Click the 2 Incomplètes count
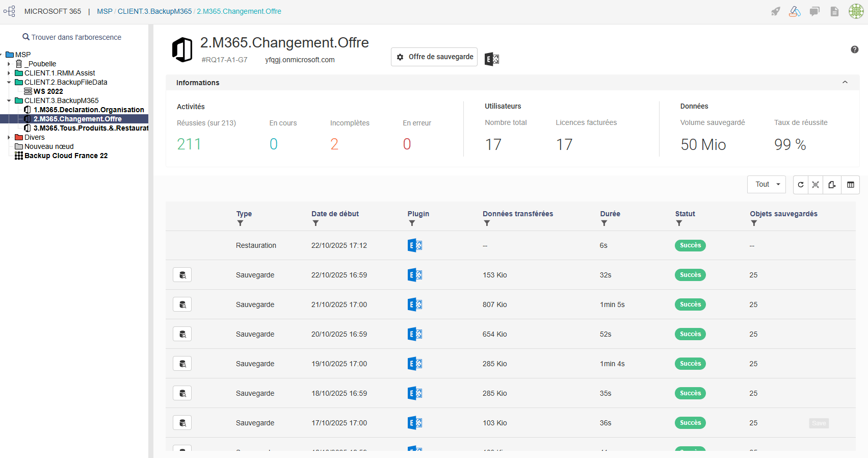The width and height of the screenshot is (868, 458). click(x=334, y=144)
